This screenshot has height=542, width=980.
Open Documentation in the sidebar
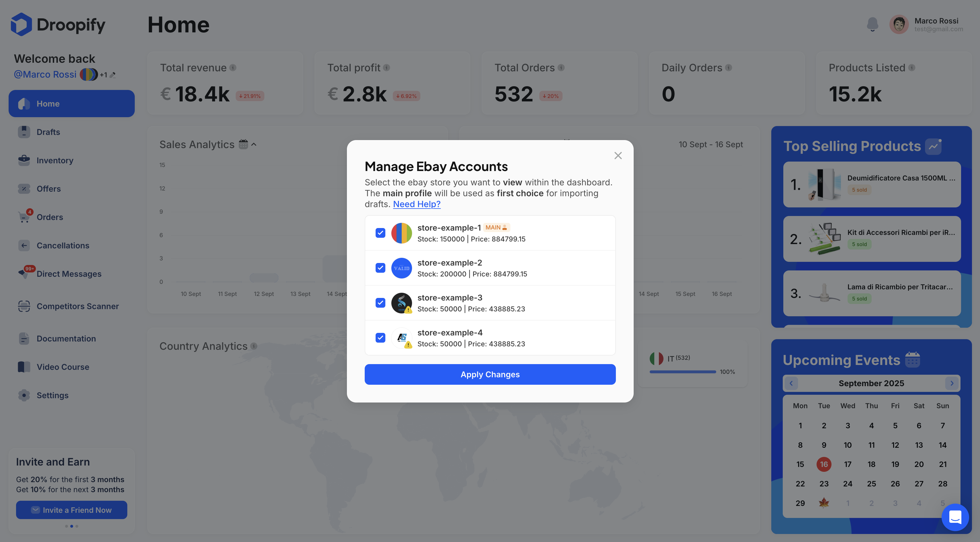point(71,338)
